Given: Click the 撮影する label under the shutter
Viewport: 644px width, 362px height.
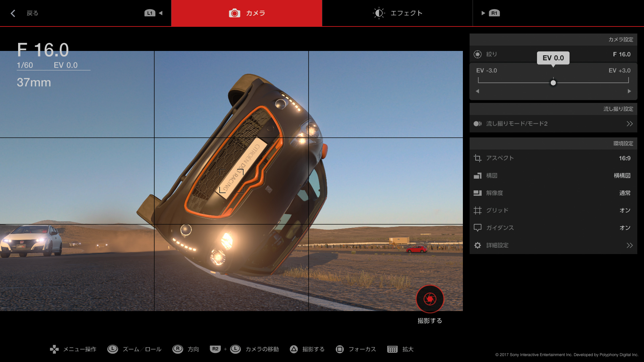Looking at the screenshot, I should click(430, 321).
